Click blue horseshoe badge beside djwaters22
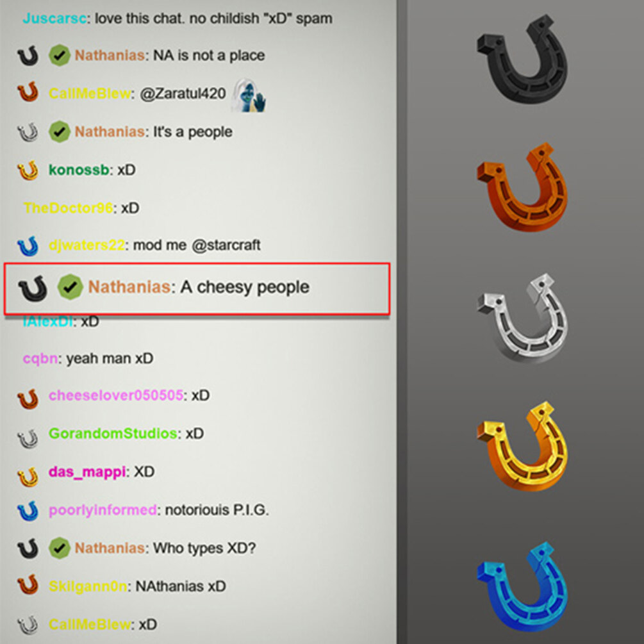Screen dimensions: 644x644 tap(28, 246)
